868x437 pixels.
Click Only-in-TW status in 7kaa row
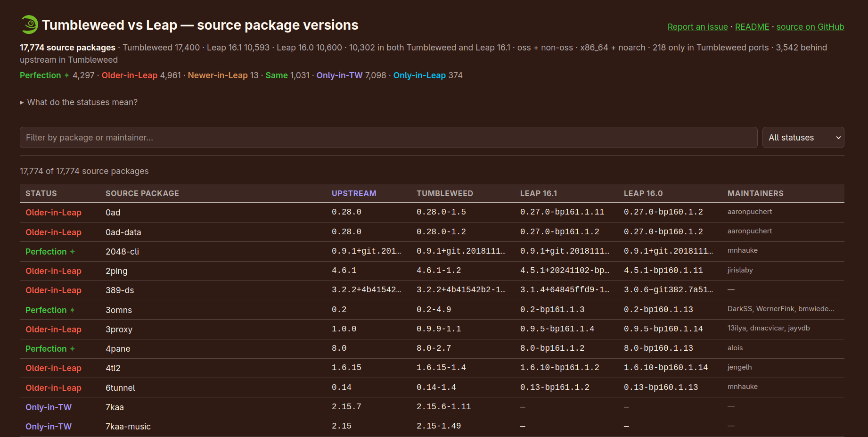point(49,407)
